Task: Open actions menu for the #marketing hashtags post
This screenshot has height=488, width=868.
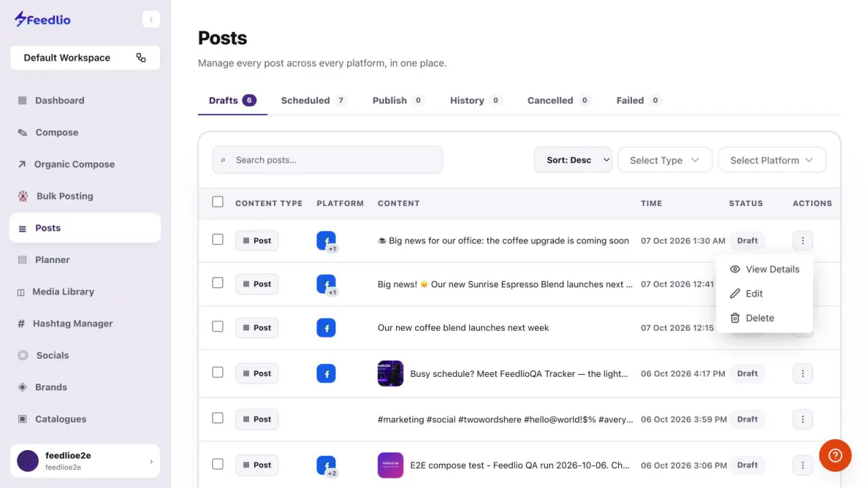Action: coord(803,419)
